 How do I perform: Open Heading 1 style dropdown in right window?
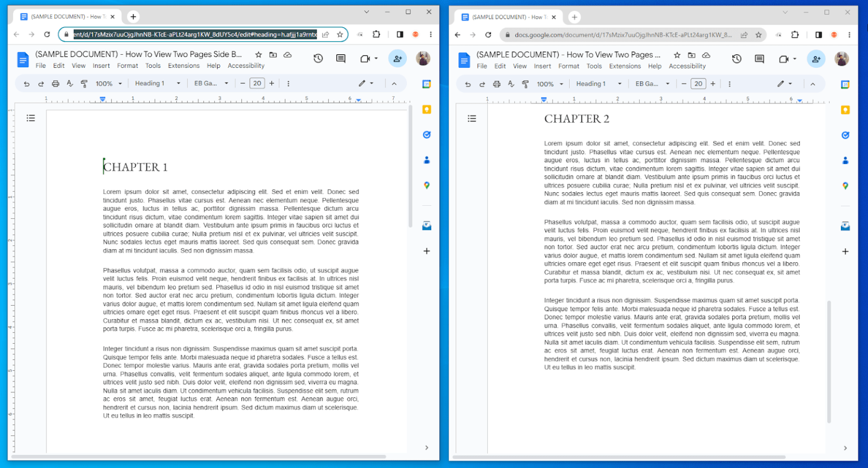coord(599,84)
